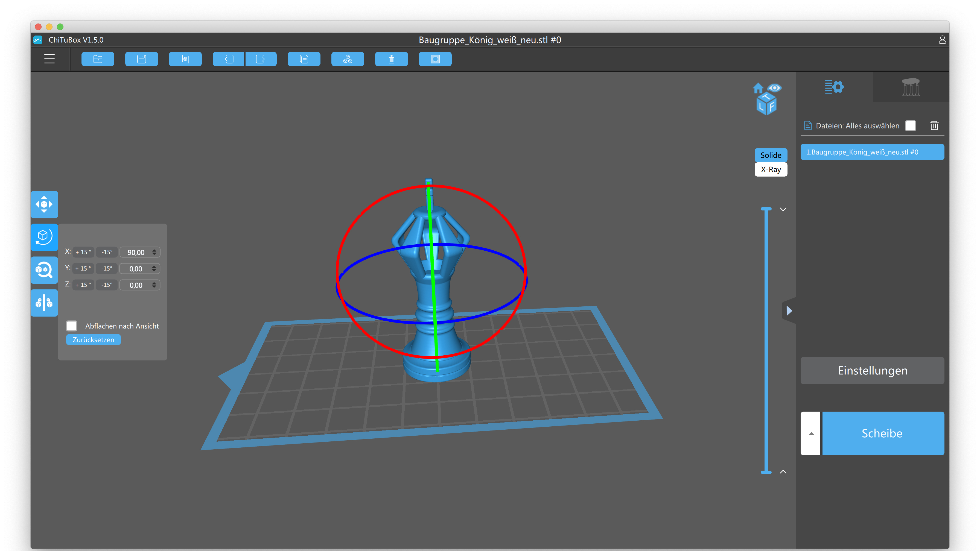This screenshot has height=551, width=980.
Task: Delete selected file with trash icon
Action: [934, 125]
